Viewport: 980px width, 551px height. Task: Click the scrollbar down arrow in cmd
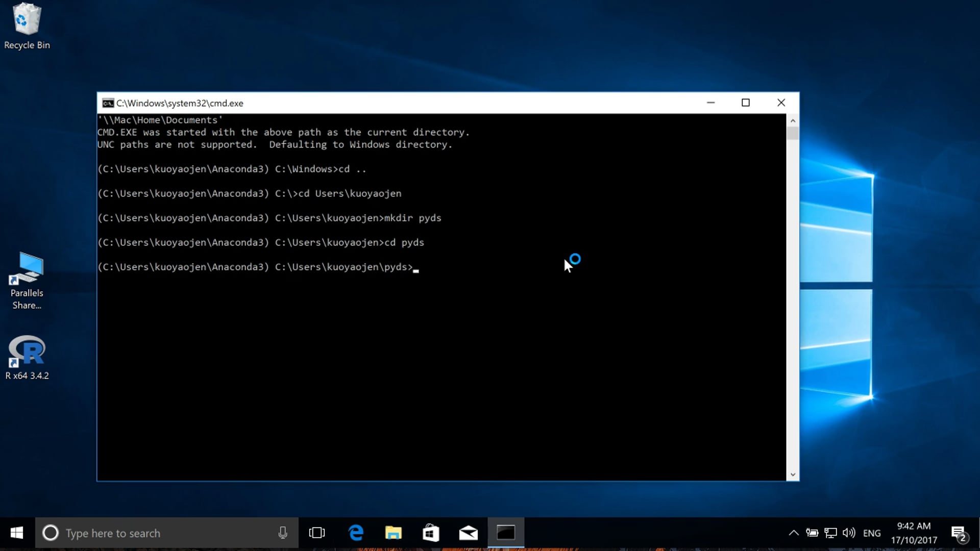click(793, 474)
